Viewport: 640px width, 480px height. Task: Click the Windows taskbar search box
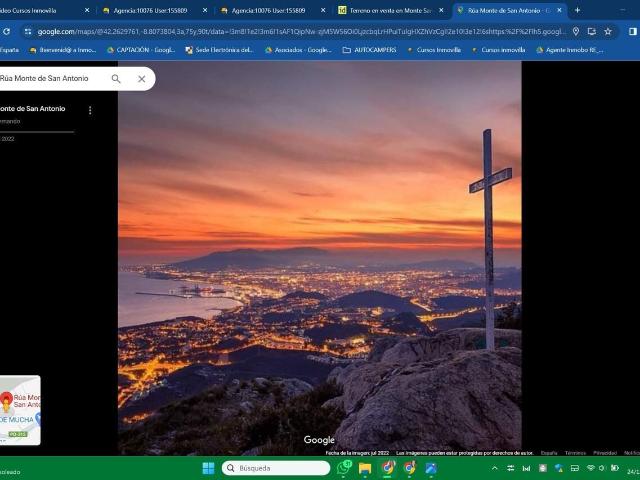tap(276, 468)
